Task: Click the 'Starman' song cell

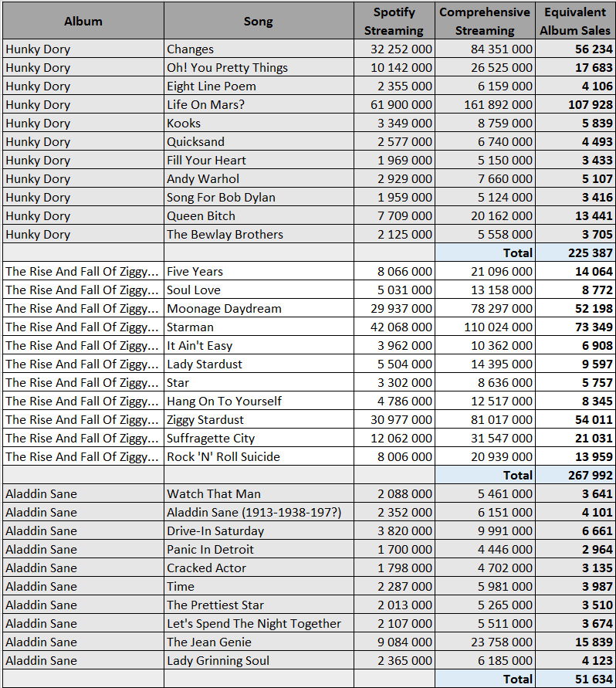Action: coord(259,327)
